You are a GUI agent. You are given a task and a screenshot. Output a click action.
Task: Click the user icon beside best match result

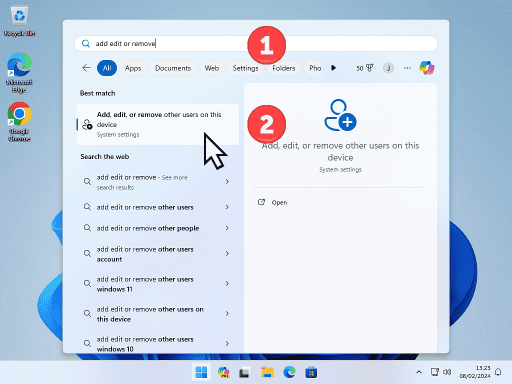point(87,124)
